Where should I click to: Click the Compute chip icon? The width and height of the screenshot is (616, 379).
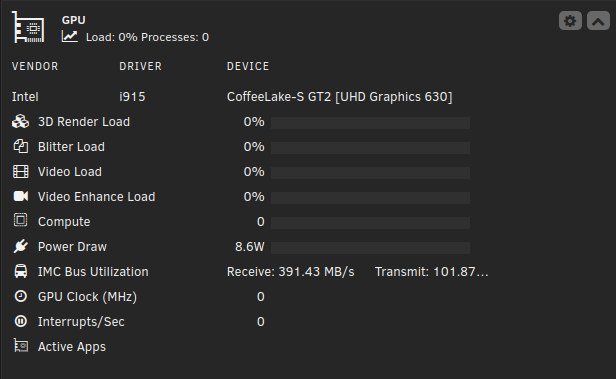tap(20, 220)
